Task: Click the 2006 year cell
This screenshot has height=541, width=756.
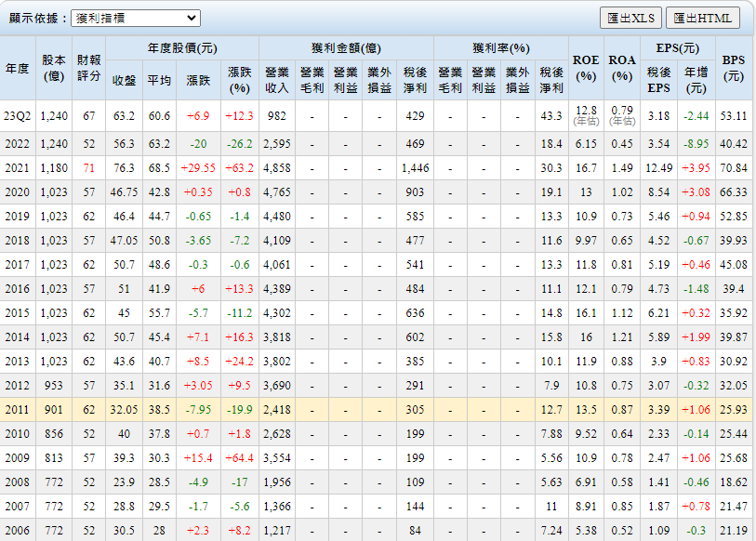Action: pos(18,530)
